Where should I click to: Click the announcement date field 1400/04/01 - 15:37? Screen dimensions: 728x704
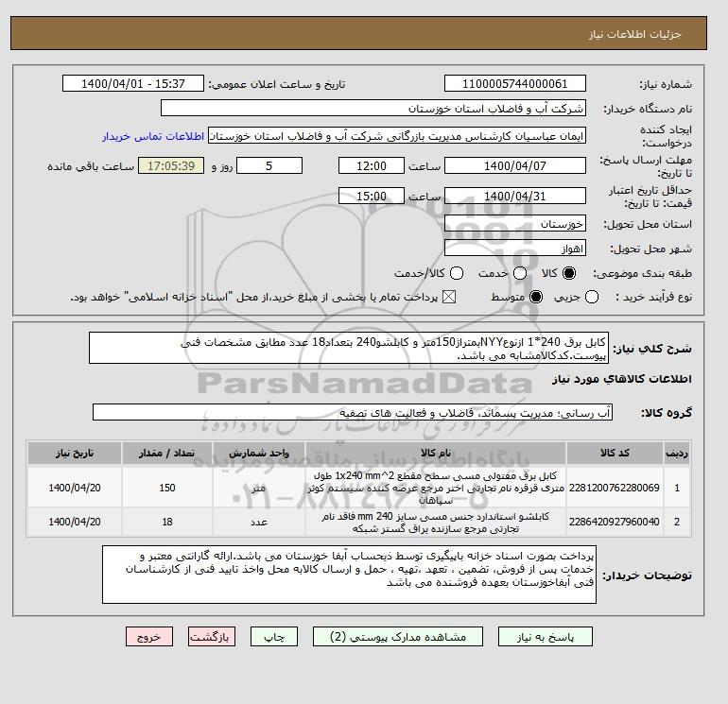pyautogui.click(x=132, y=83)
